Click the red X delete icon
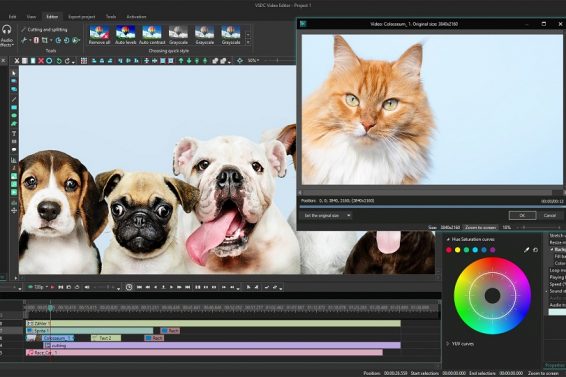The width and height of the screenshot is (566, 377). [x=41, y=61]
